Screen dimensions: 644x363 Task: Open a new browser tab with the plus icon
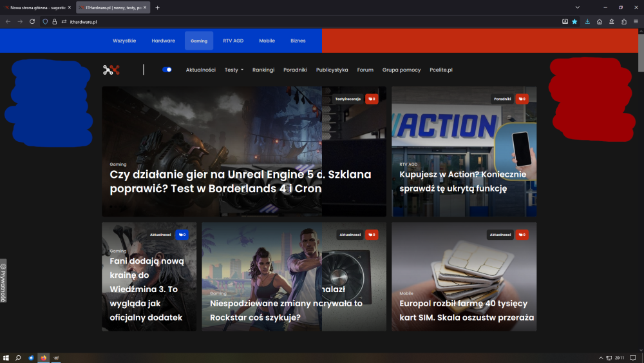[158, 7]
